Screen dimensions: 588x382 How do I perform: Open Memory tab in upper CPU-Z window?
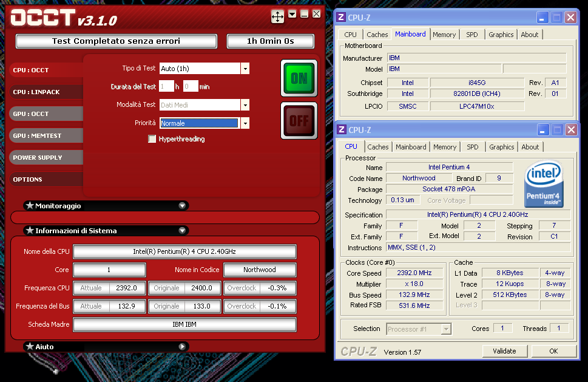(444, 35)
